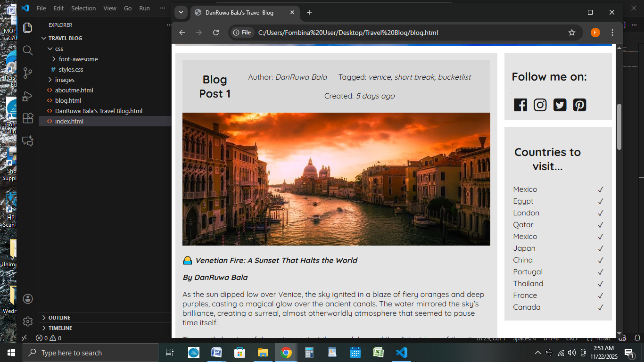Open Task View in the taskbar
The height and width of the screenshot is (362, 644).
point(170,353)
